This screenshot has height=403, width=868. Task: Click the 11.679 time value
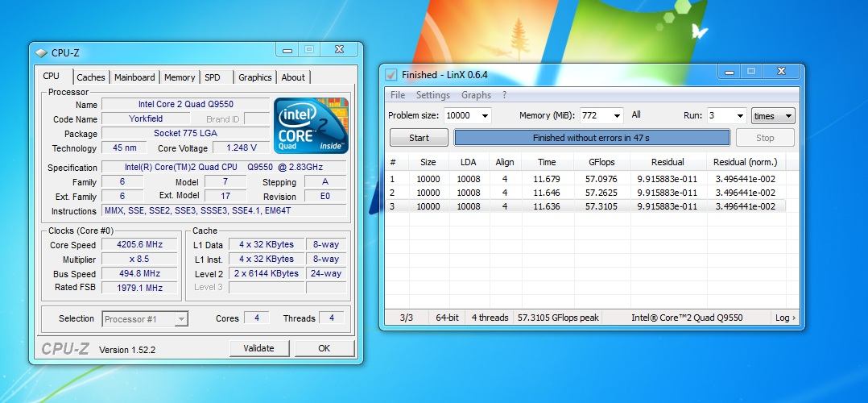point(547,178)
